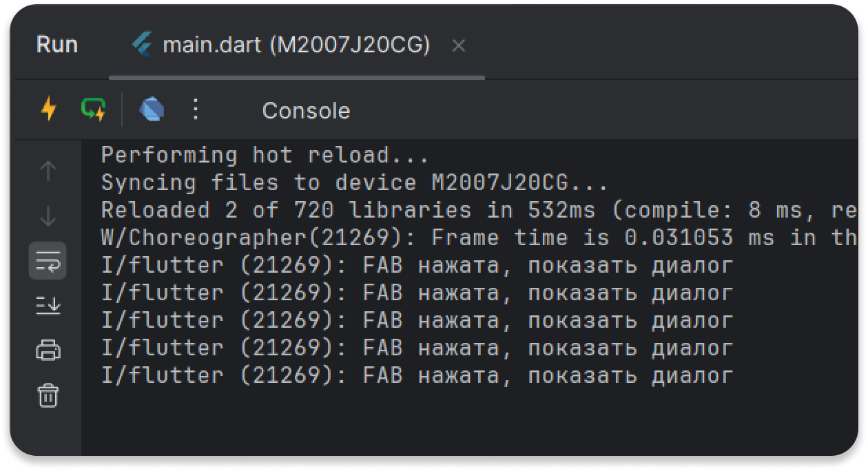Image resolution: width=868 pixels, height=471 pixels.
Task: Trigger Flutter hot reload lightning icon
Action: point(48,109)
